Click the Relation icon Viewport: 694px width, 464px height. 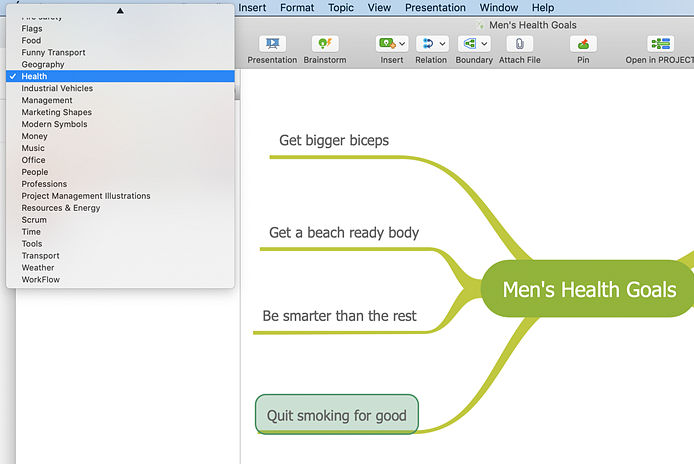point(428,44)
